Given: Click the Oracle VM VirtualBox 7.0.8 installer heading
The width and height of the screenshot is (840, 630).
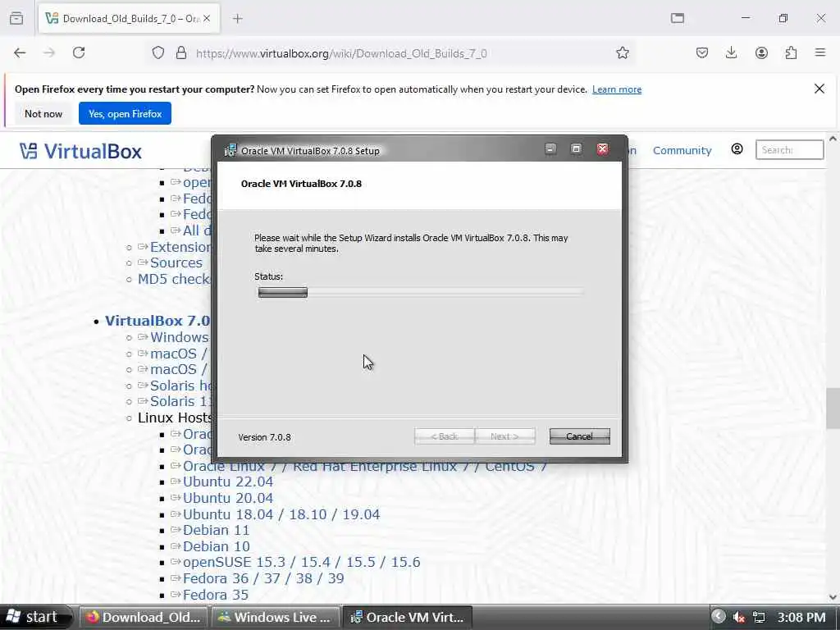Looking at the screenshot, I should pyautogui.click(x=301, y=184).
